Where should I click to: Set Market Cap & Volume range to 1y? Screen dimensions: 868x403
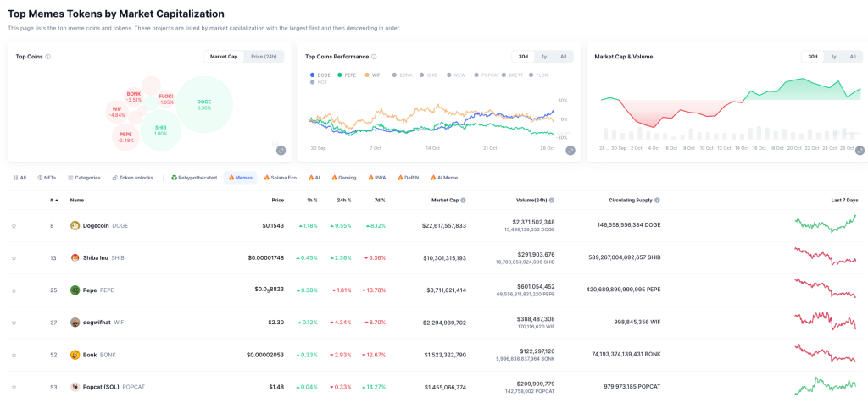point(833,57)
